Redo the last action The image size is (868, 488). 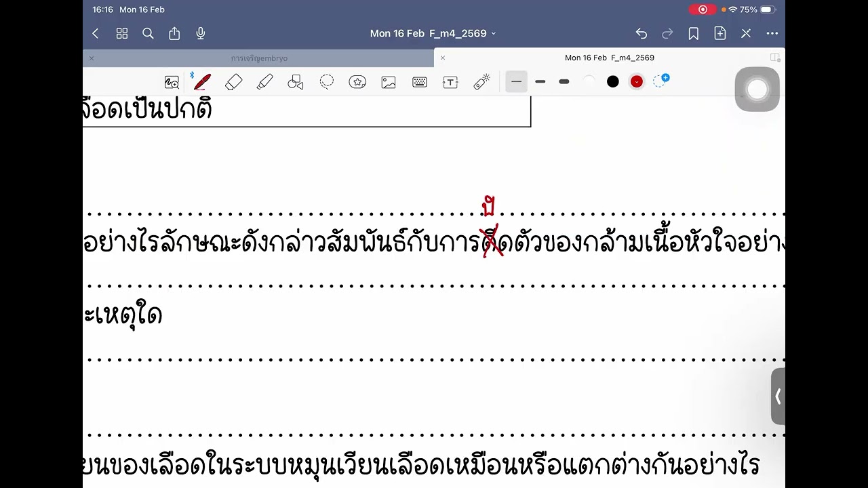pos(667,33)
